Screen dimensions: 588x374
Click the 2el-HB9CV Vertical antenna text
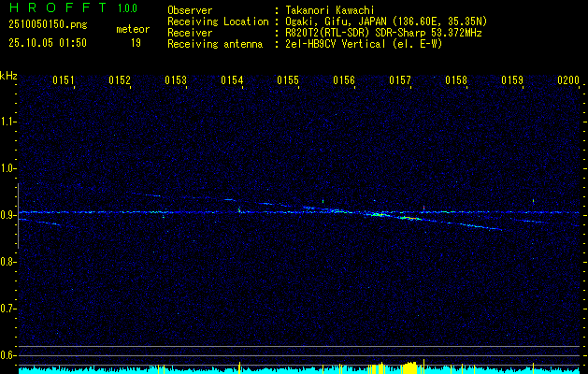[x=365, y=44]
